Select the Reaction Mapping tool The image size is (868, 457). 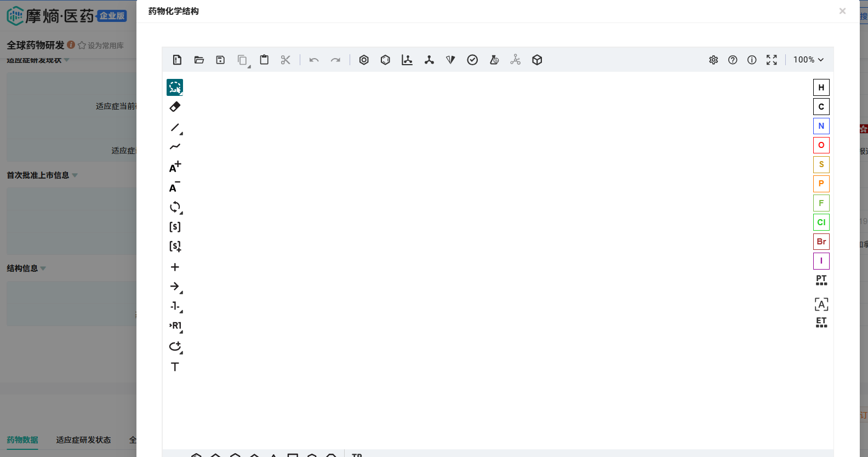pyautogui.click(x=175, y=306)
